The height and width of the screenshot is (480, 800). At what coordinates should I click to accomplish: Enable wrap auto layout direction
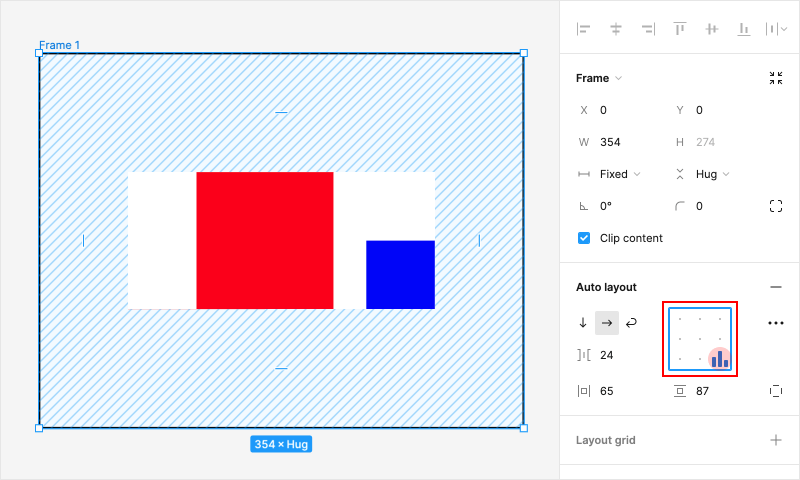(x=631, y=323)
